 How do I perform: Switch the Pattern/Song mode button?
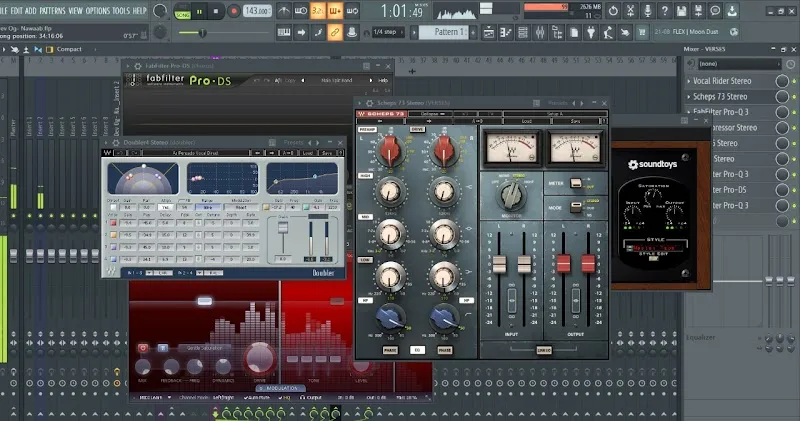coord(182,11)
